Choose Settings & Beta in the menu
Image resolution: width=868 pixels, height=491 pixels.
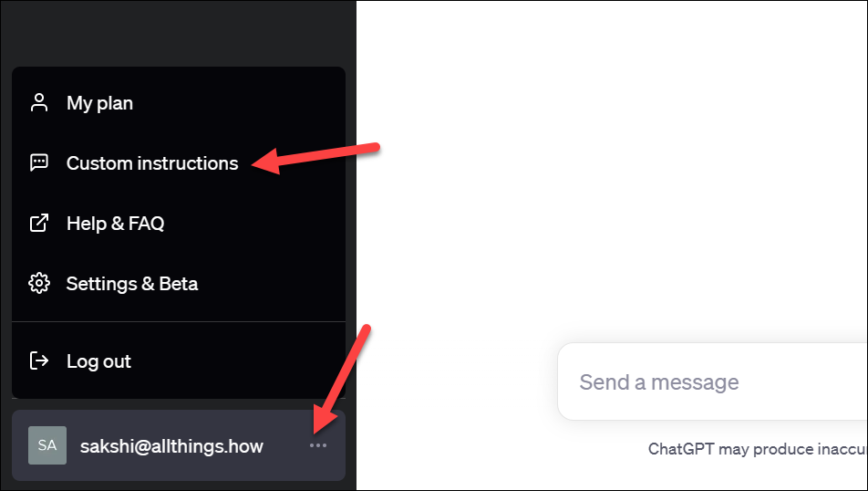pos(179,283)
